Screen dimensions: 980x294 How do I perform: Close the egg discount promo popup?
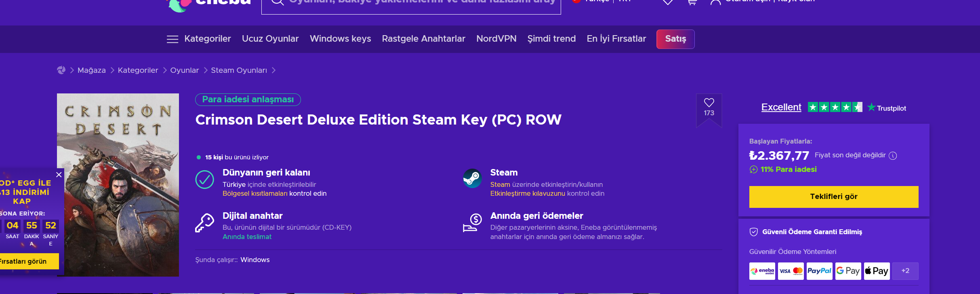(x=59, y=175)
